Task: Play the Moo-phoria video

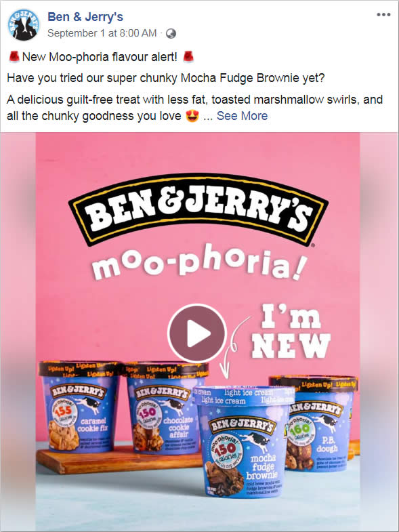Action: [x=196, y=333]
